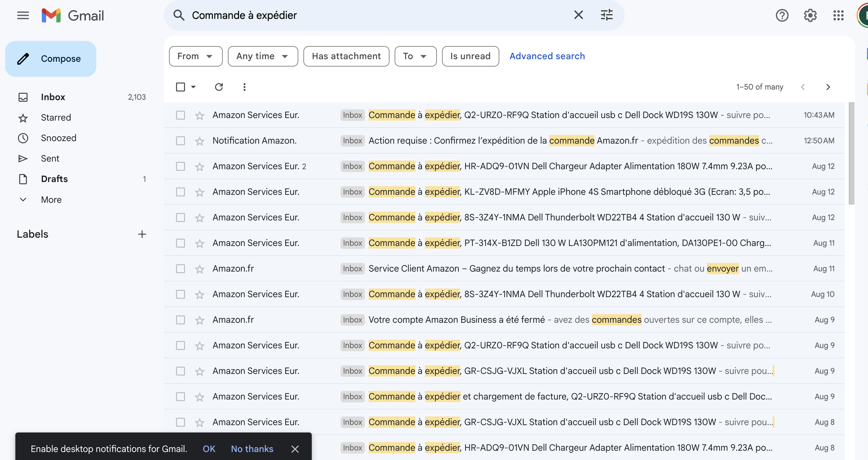The image size is (868, 460).
Task: Select the Service Client Amazon email checkbox
Action: (x=180, y=269)
